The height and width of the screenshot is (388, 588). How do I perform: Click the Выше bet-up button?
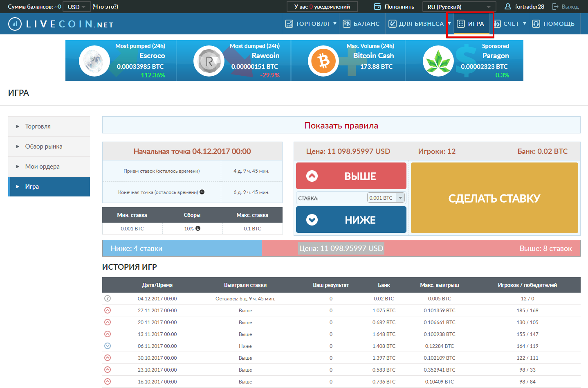tap(351, 176)
